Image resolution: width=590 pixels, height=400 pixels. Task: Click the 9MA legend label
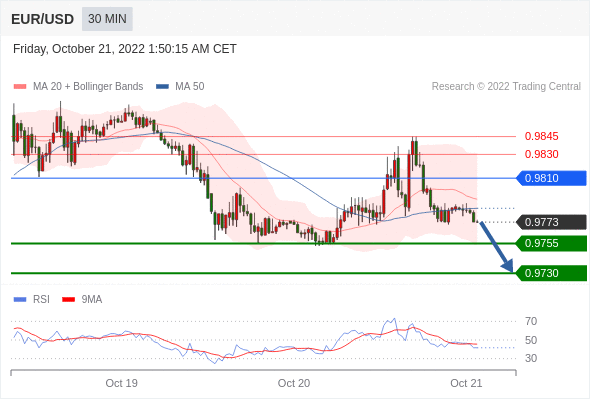pyautogui.click(x=92, y=300)
